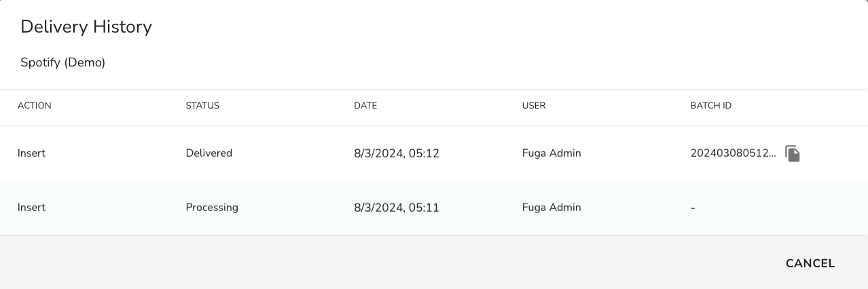
Task: Select the Processing status cell
Action: coord(212,208)
